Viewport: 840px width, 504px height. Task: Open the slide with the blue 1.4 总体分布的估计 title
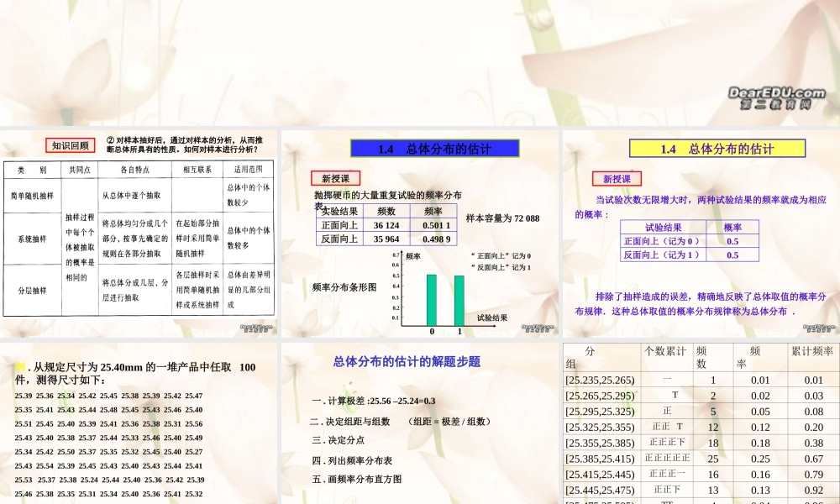(x=420, y=234)
